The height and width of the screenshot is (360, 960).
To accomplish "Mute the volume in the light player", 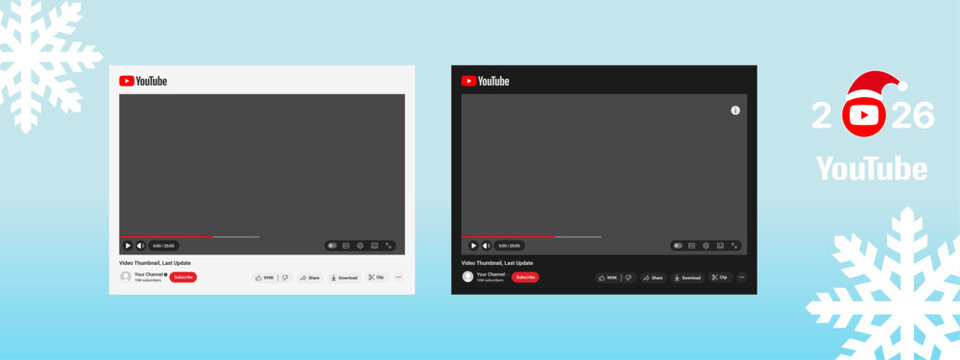I will click(141, 246).
